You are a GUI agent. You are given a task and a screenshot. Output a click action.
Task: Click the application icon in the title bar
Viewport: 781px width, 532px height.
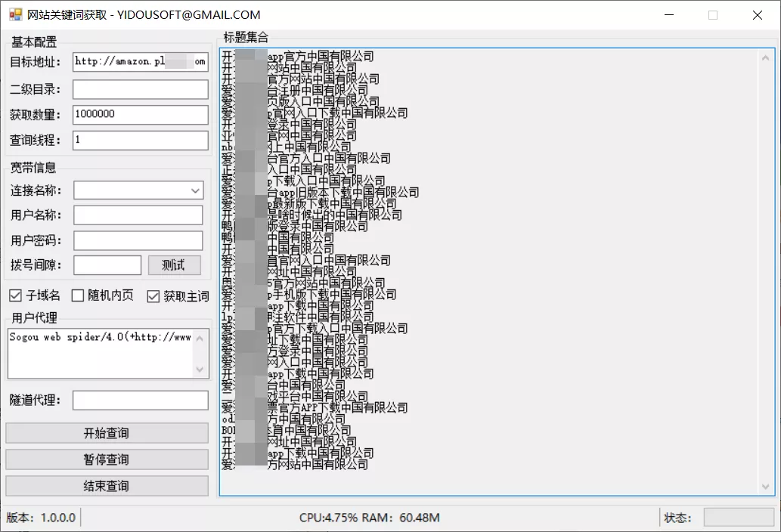coord(15,15)
